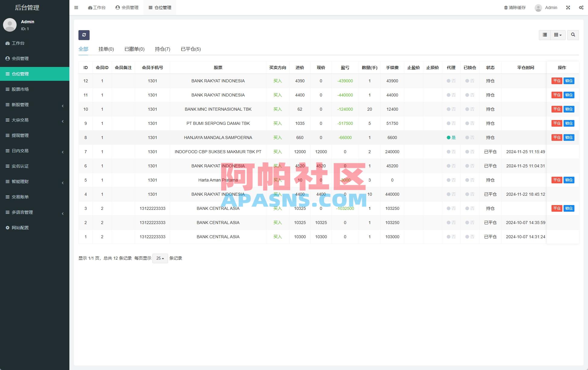Viewport: 588px width, 370px height.
Task: Expand the 新股管理 sidebar menu
Action: pos(20,105)
